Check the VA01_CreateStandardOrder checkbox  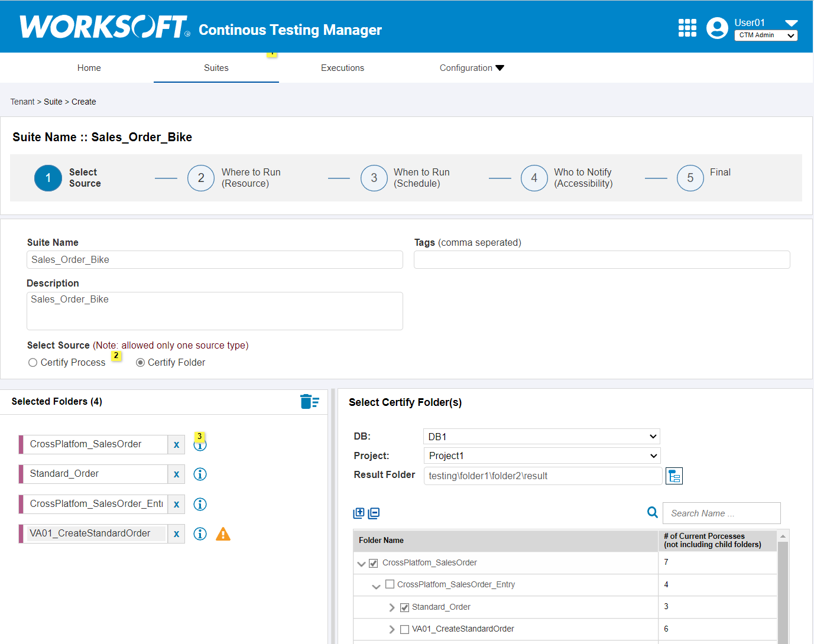[x=404, y=629]
